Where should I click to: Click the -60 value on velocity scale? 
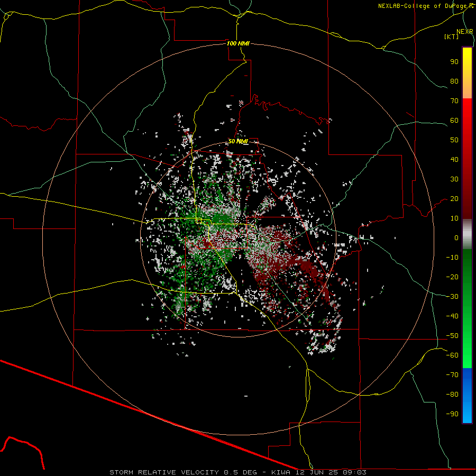click(452, 355)
